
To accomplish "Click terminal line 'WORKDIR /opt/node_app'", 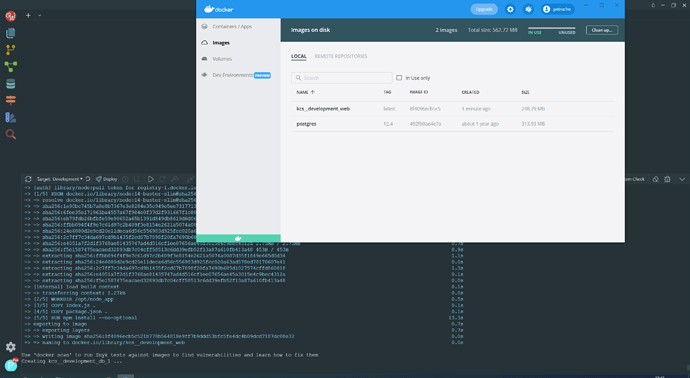I will [x=82, y=299].
